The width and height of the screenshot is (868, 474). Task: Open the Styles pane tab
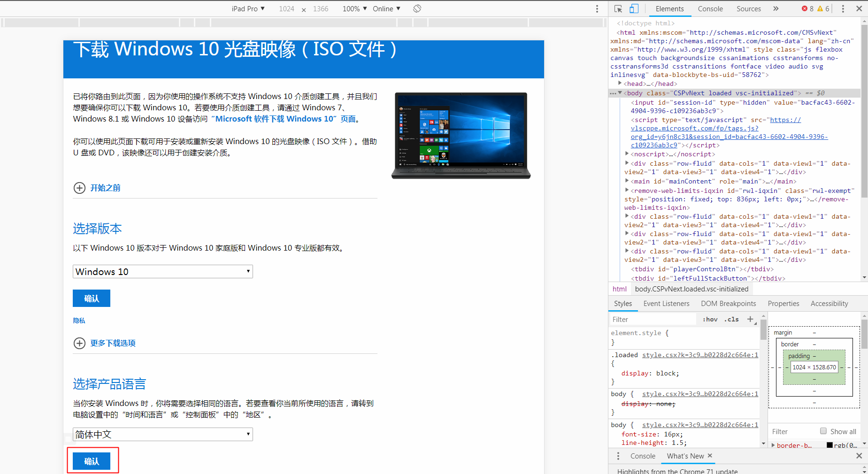tap(623, 304)
